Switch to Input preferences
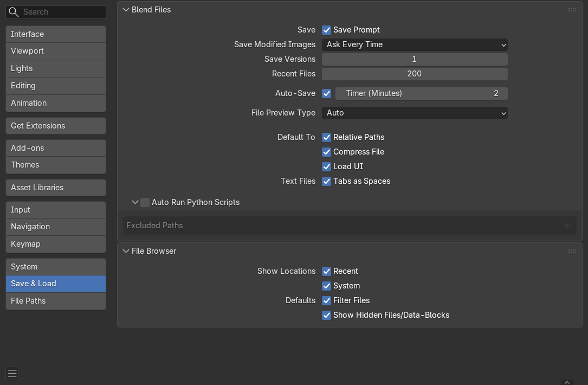588x385 pixels. click(56, 210)
